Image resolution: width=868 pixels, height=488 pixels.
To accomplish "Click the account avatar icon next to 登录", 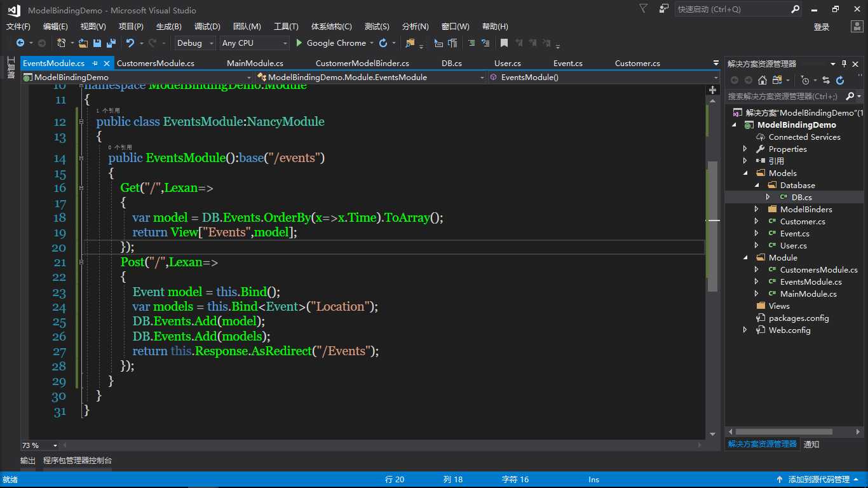I will [x=857, y=27].
